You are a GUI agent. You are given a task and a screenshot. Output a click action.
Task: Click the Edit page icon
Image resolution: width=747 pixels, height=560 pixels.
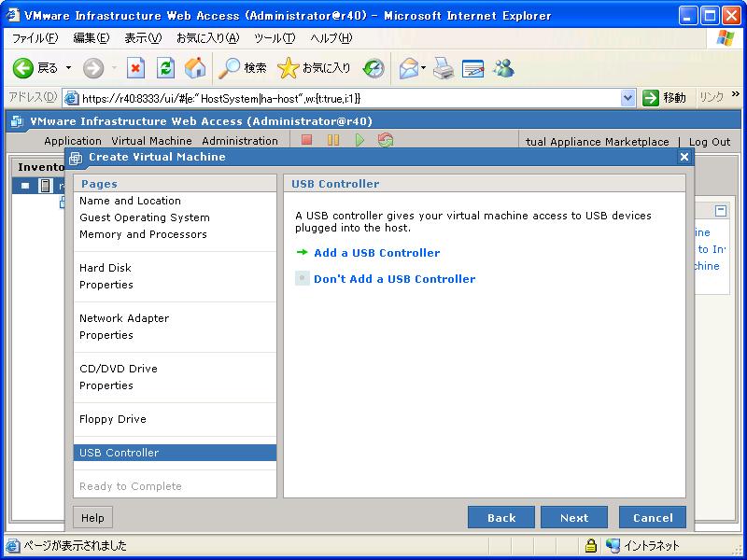coord(472,69)
